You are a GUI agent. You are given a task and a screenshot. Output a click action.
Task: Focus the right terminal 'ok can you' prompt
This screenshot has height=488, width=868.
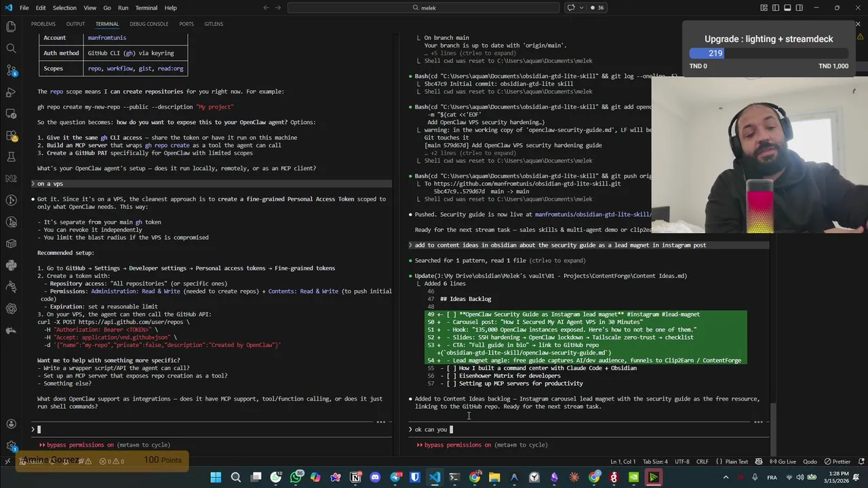tap(587, 429)
